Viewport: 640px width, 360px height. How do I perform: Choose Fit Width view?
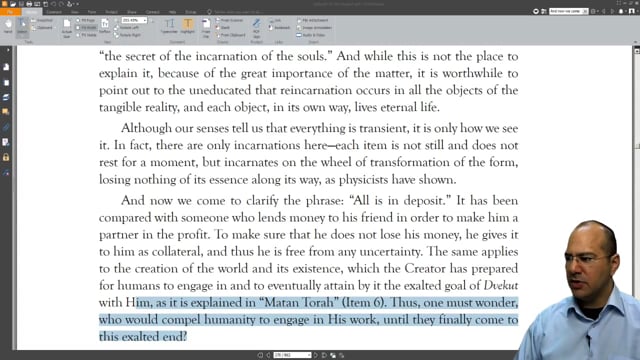[87, 28]
